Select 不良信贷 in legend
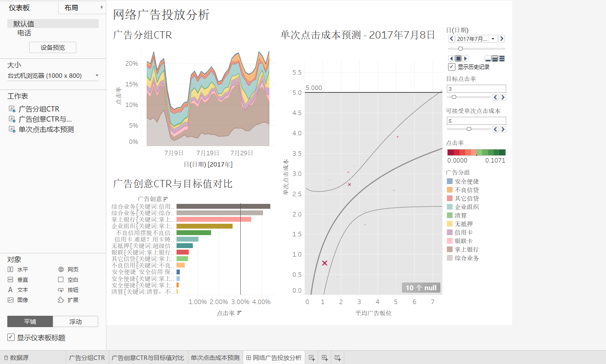This screenshot has height=364, width=606. (463, 190)
